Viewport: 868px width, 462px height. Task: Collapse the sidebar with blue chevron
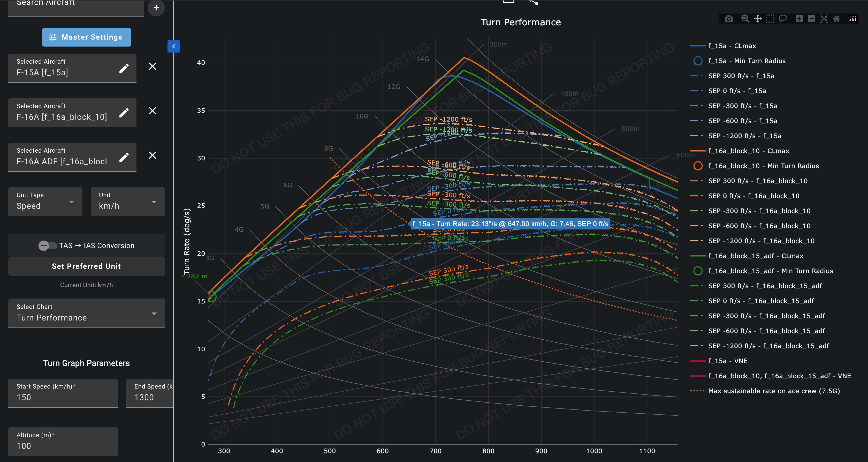173,46
